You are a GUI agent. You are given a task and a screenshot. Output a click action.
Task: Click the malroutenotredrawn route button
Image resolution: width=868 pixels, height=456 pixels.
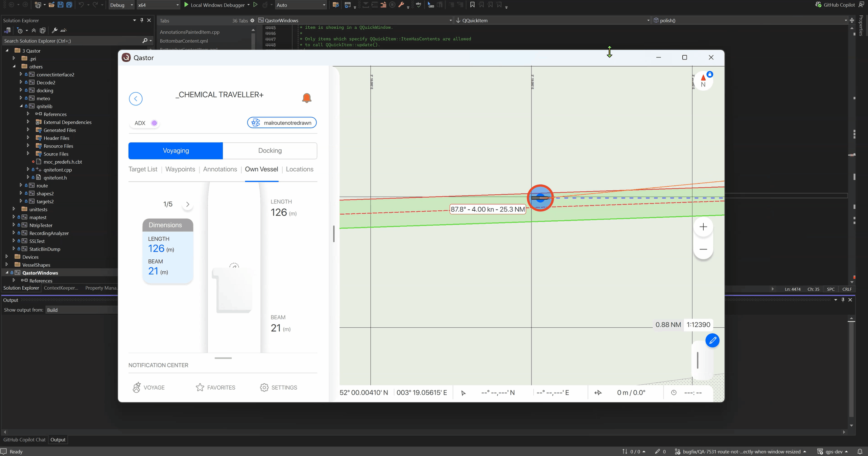282,123
